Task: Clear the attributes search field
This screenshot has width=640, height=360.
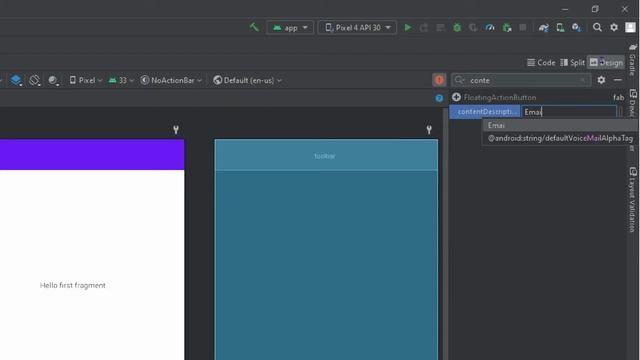Action: (x=583, y=80)
